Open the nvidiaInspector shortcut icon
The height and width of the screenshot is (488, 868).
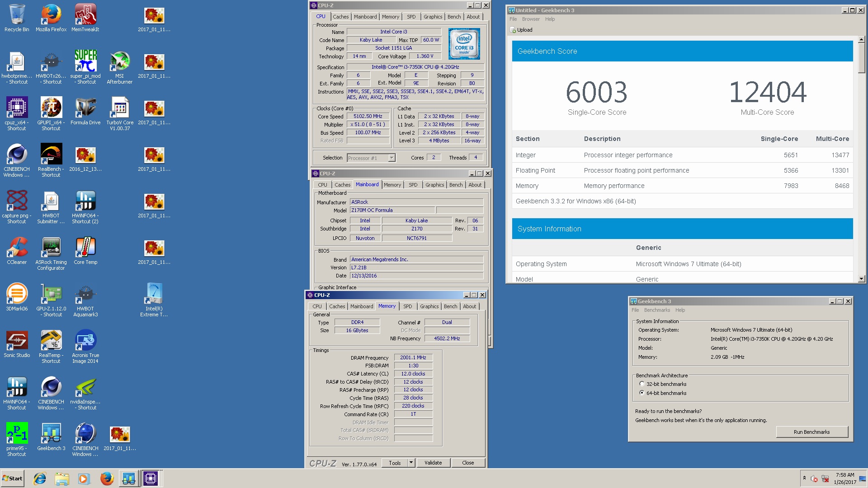click(x=85, y=393)
